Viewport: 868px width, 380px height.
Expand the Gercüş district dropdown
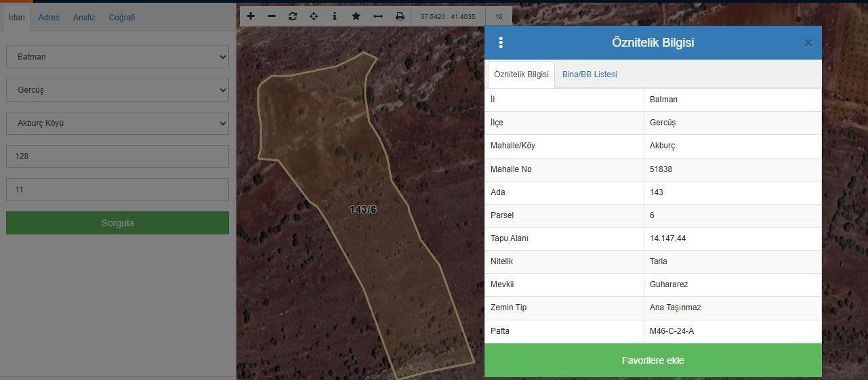(117, 90)
